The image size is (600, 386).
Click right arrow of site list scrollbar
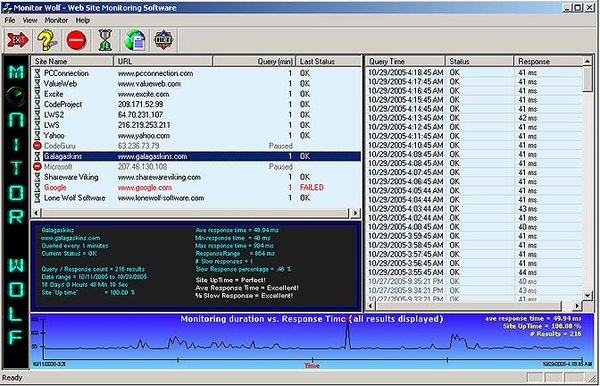coord(355,213)
